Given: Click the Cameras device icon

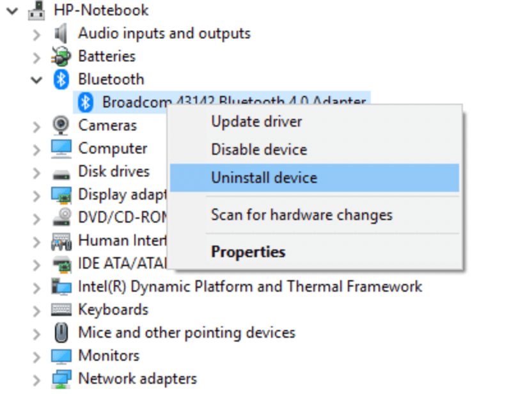Looking at the screenshot, I should [62, 125].
